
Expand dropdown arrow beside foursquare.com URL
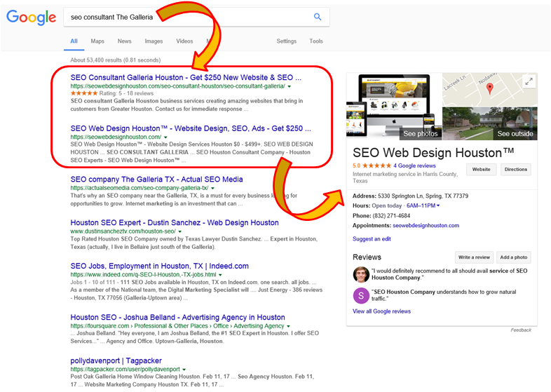tap(289, 326)
